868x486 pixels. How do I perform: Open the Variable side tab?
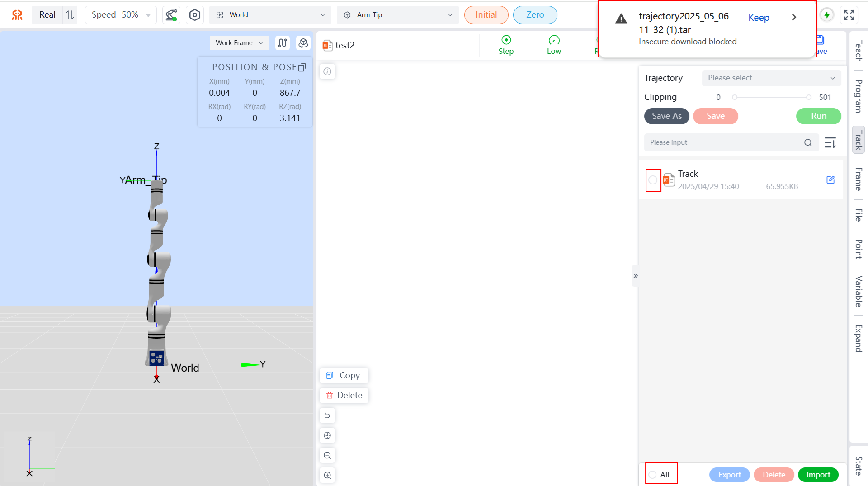[858, 291]
